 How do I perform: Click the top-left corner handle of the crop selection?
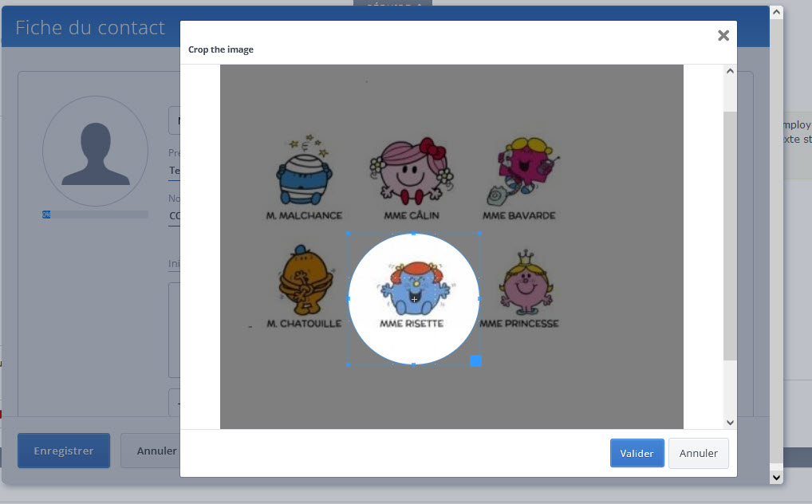pos(349,234)
